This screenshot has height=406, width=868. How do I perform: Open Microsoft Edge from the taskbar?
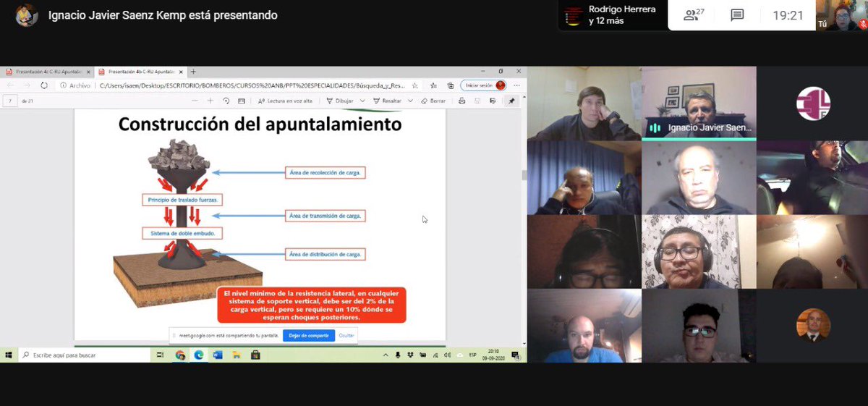point(199,355)
